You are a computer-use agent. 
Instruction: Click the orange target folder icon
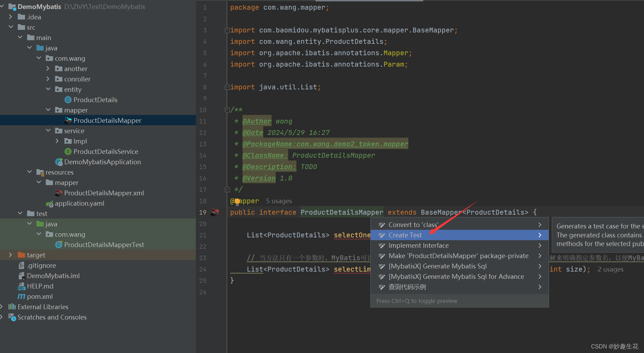21,255
